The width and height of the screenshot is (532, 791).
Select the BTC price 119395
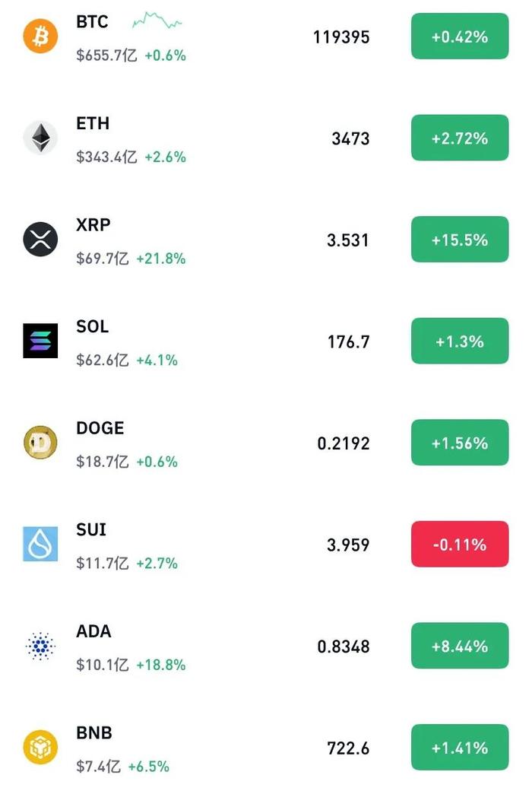pos(341,37)
